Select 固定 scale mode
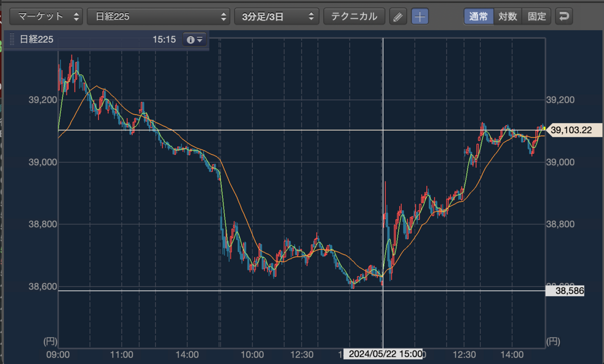This screenshot has width=604, height=364. click(537, 16)
